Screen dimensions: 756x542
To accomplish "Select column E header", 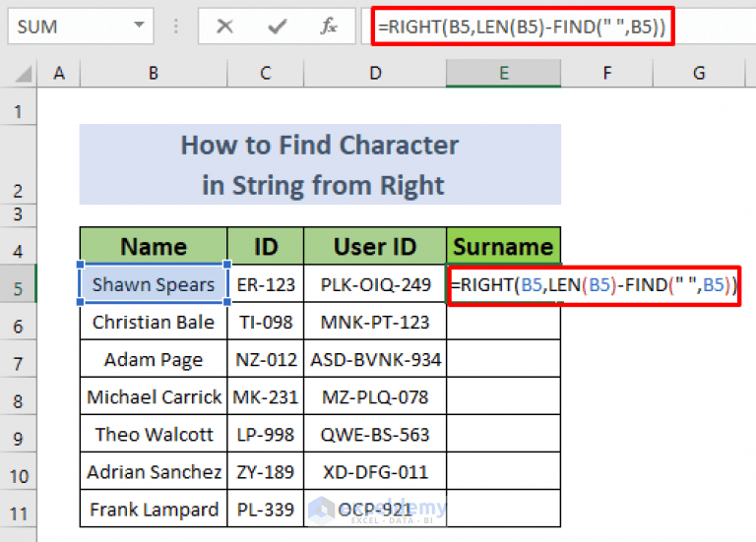I will pos(503,73).
